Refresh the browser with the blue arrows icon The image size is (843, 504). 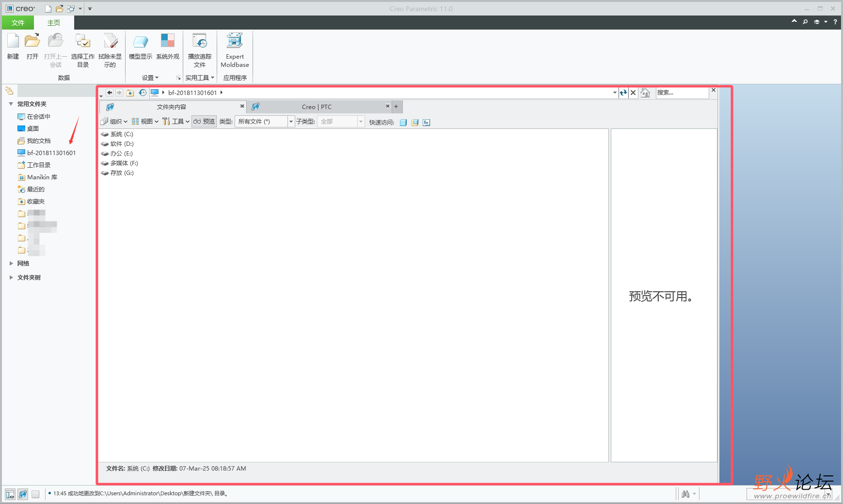[623, 93]
